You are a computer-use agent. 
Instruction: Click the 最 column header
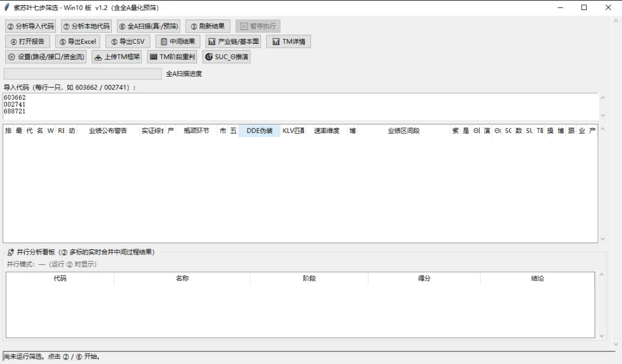point(19,131)
